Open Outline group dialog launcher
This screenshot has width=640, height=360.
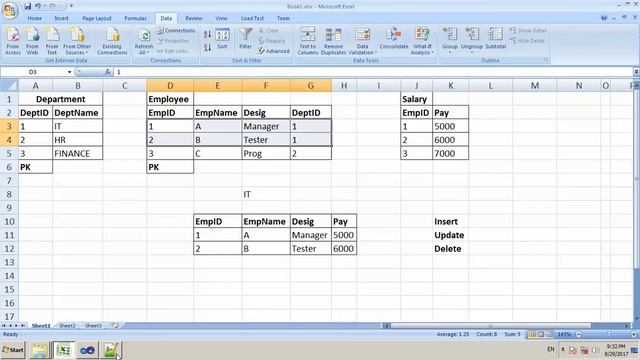[546, 60]
